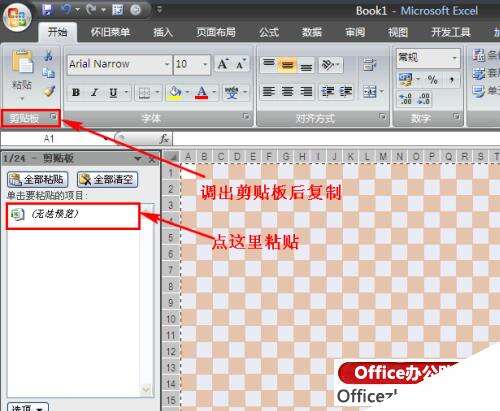This screenshot has height=411, width=500.
Task: Apply red font color A
Action: [202, 92]
